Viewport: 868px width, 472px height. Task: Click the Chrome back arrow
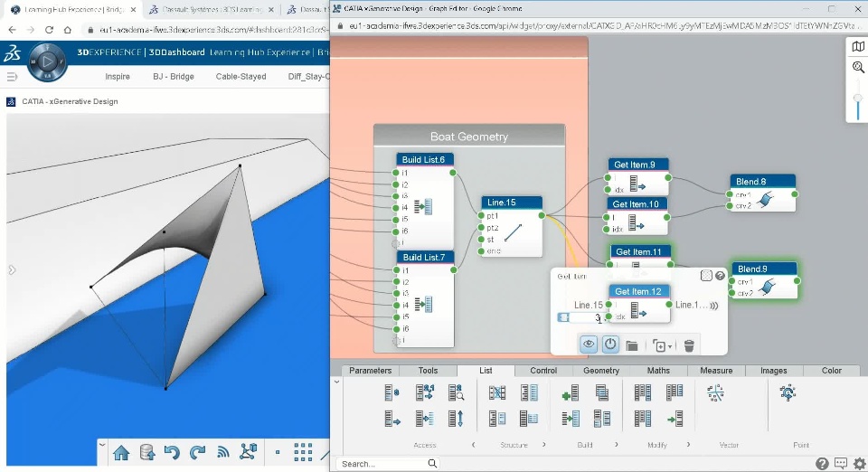12,30
